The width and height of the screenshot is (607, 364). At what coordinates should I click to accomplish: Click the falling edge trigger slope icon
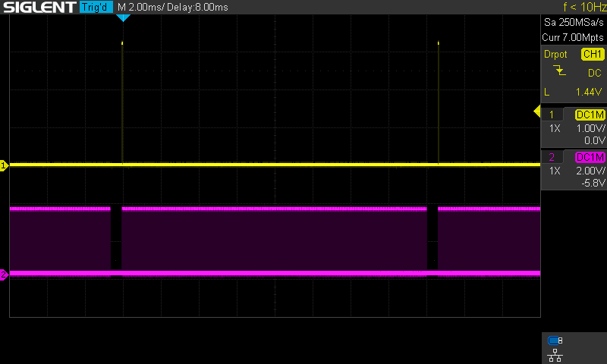[x=559, y=71]
